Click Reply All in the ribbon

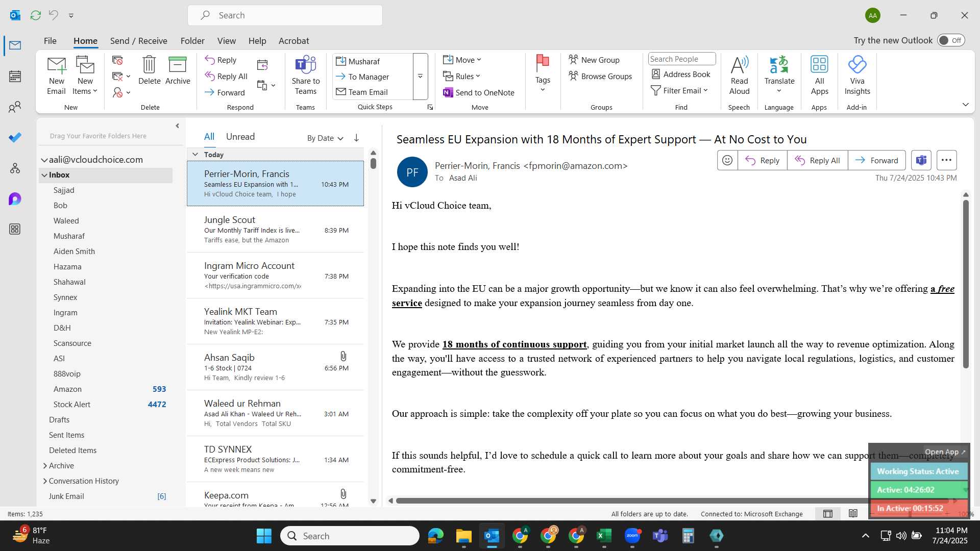[226, 76]
